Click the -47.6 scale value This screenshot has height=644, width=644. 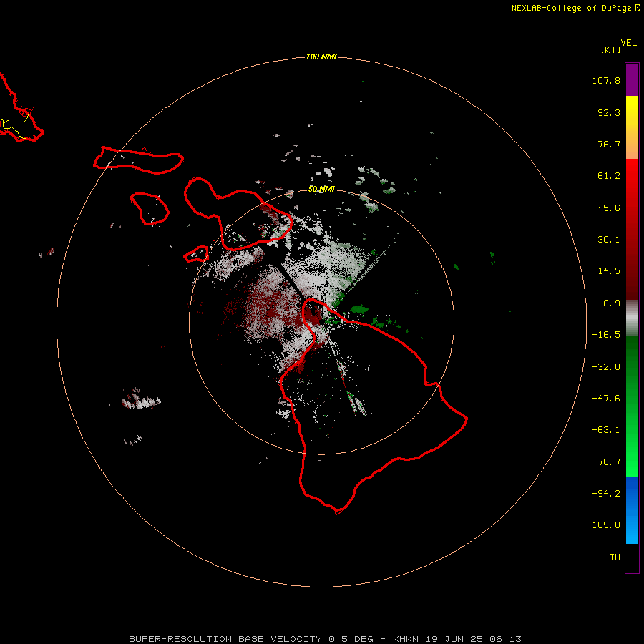pos(606,399)
